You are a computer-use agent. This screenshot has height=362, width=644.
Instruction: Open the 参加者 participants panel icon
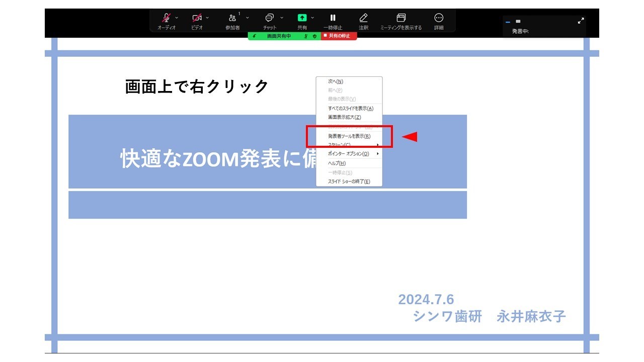(232, 18)
